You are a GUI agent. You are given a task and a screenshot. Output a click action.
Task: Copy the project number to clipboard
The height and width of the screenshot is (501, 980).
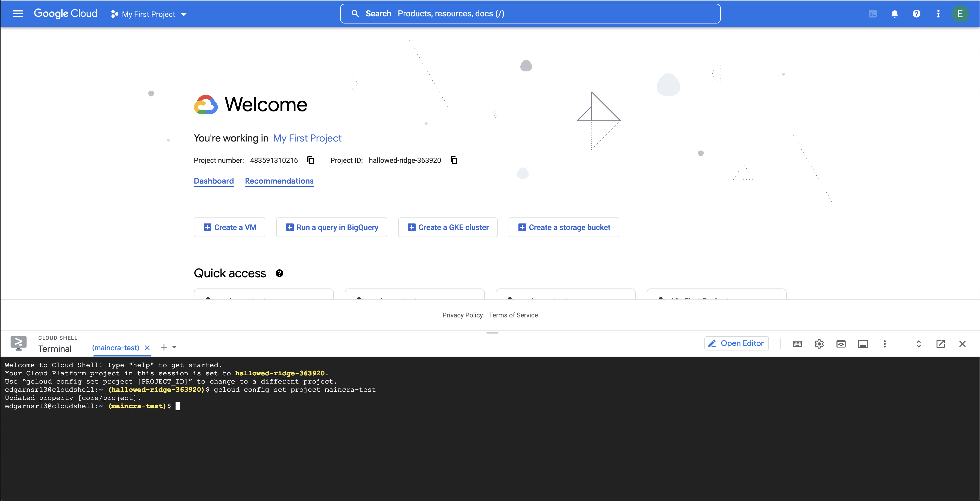(x=310, y=160)
